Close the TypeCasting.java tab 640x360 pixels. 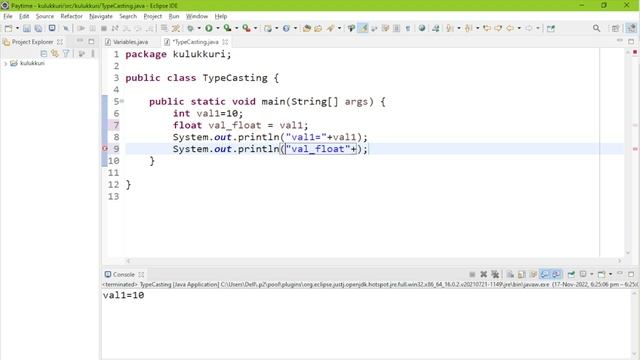click(225, 42)
